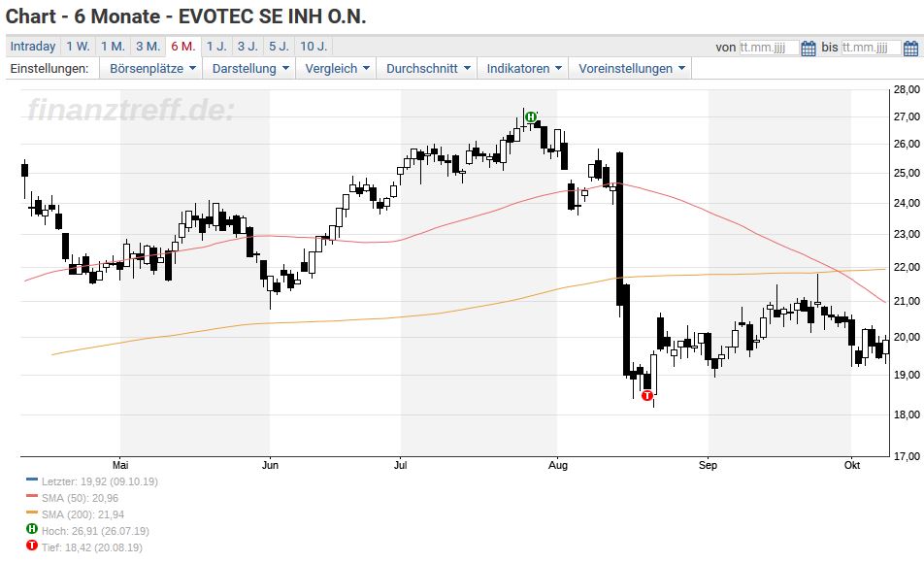Click the 'Sep' month axis label

tap(708, 465)
